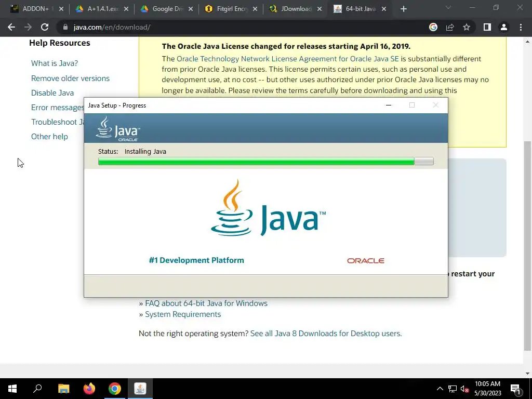Close the ADDON+ tab

61,9
